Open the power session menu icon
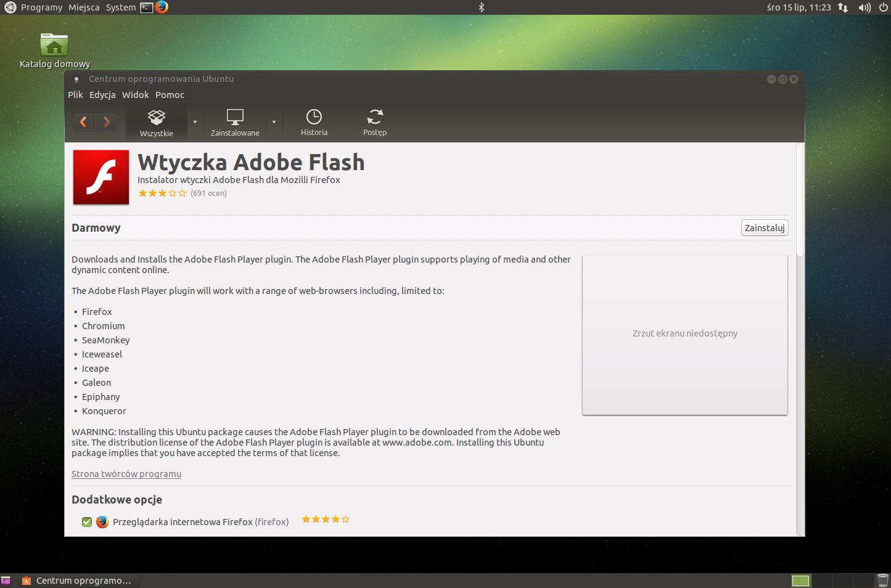This screenshot has width=891, height=588. pyautogui.click(x=883, y=7)
